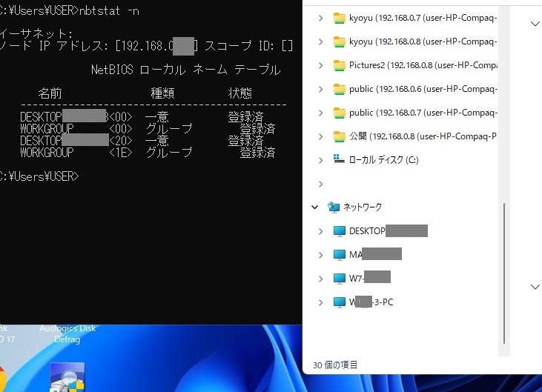This screenshot has width=542, height=392.
Task: Click the ネットワーク network icon
Action: (x=334, y=207)
